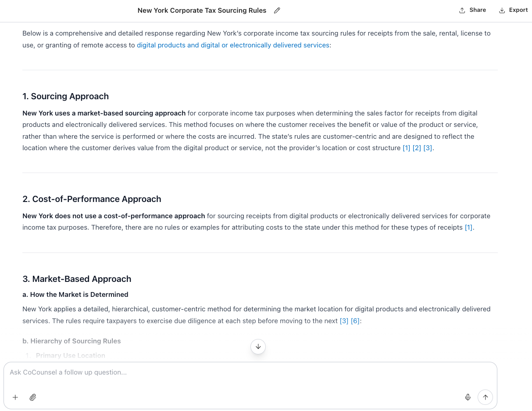Open citation [6] in the Market-Based Approach section
Viewport: 532px width, 411px height.
[355, 321]
